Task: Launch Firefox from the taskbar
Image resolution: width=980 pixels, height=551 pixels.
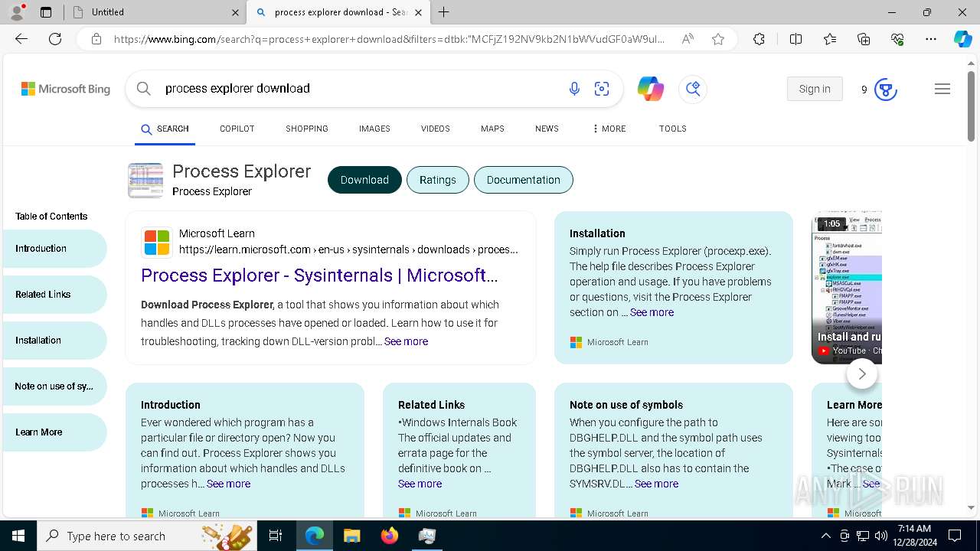Action: (x=390, y=536)
